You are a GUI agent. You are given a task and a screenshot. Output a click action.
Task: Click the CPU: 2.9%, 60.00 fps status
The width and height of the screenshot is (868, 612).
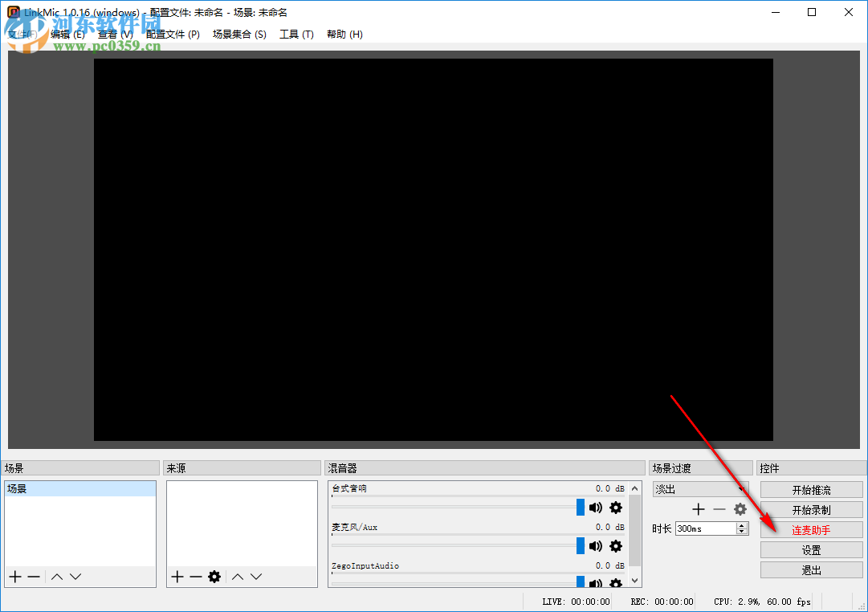(762, 602)
